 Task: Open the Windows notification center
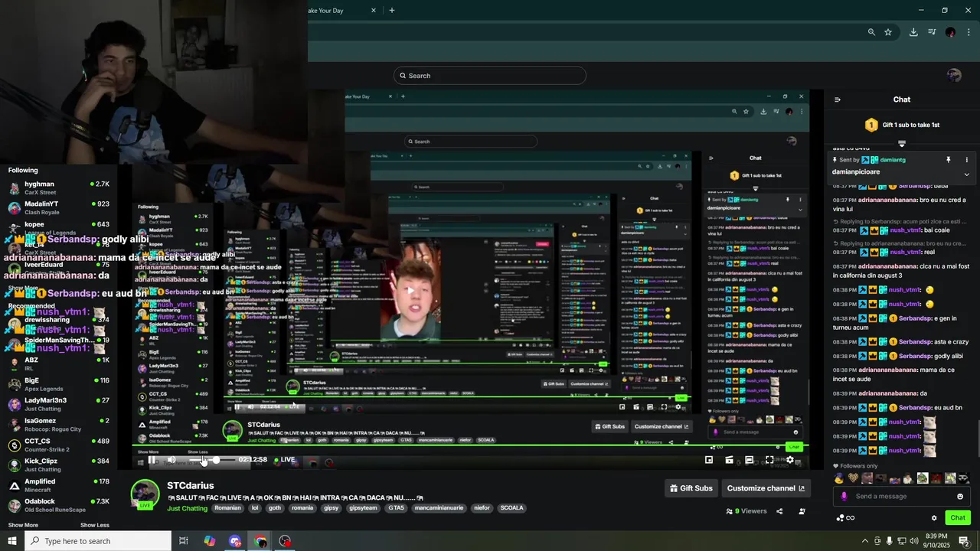964,541
